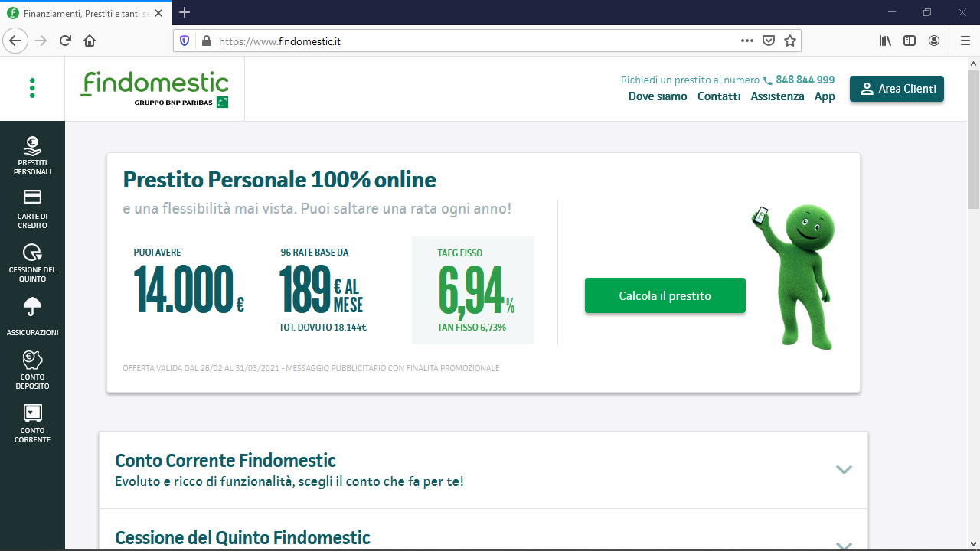Open App link in header
980x551 pixels.
(825, 96)
